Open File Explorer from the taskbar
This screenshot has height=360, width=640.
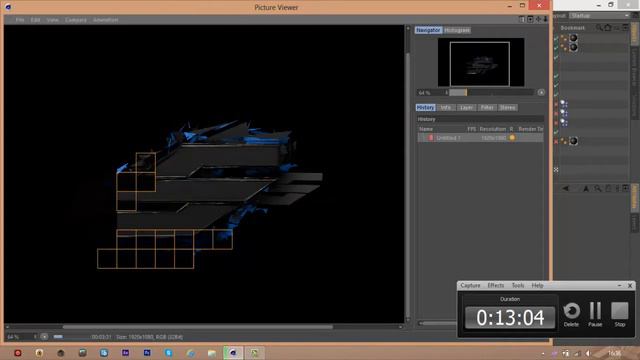point(211,353)
